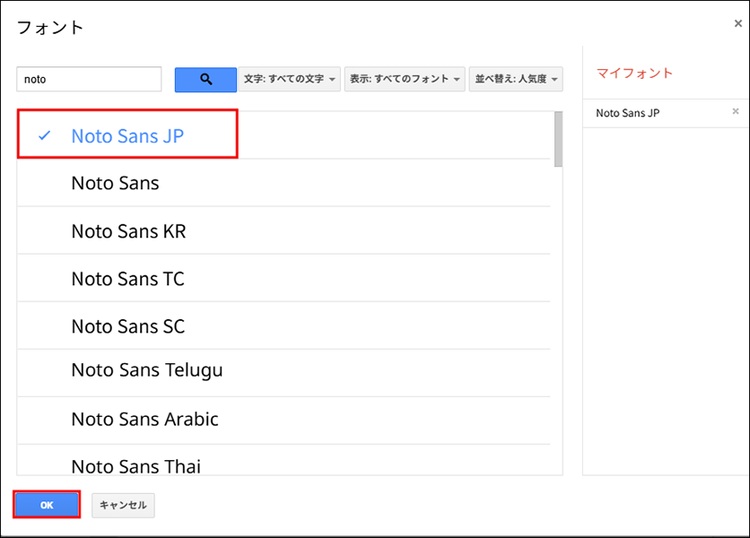This screenshot has width=750, height=538.
Task: Choose Noto Sans Arabic from results
Action: click(x=144, y=419)
